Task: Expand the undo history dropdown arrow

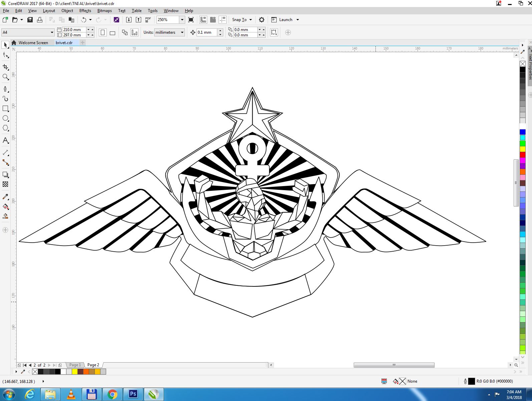Action: coord(90,20)
